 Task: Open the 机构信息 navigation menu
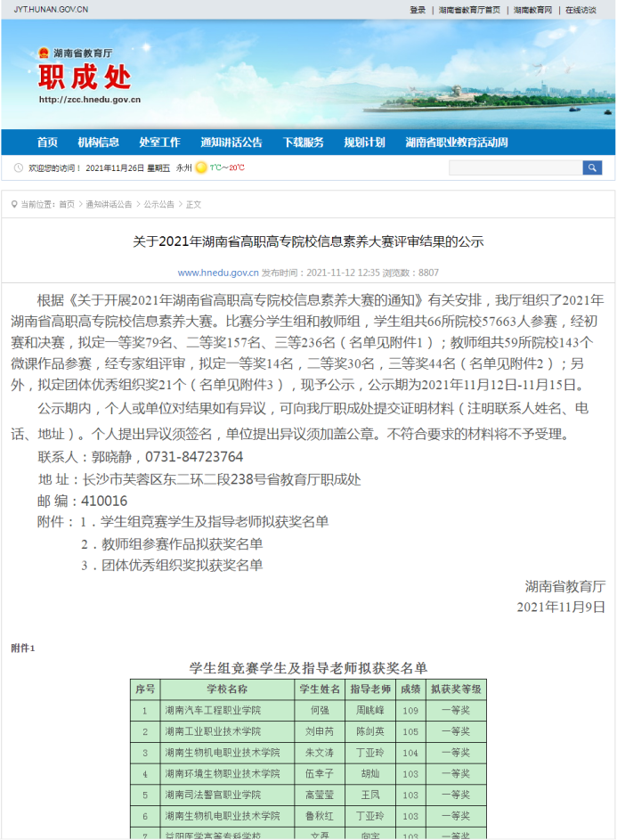pos(98,143)
